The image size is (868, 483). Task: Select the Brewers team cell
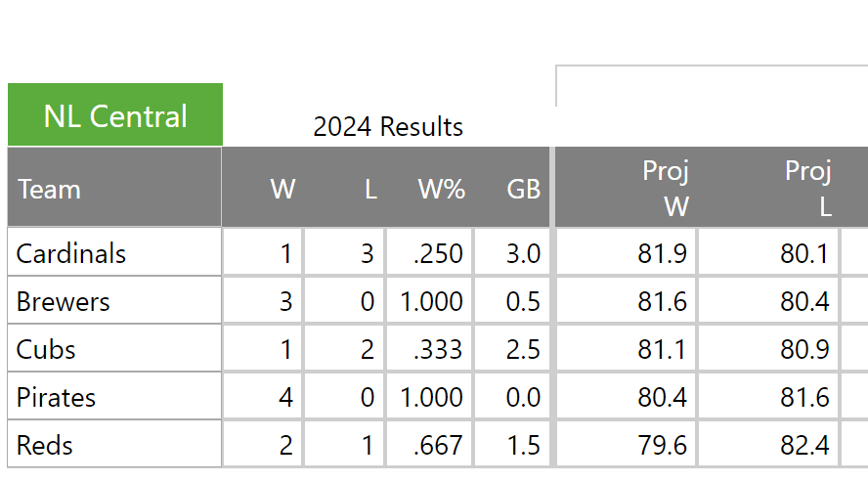(x=114, y=301)
